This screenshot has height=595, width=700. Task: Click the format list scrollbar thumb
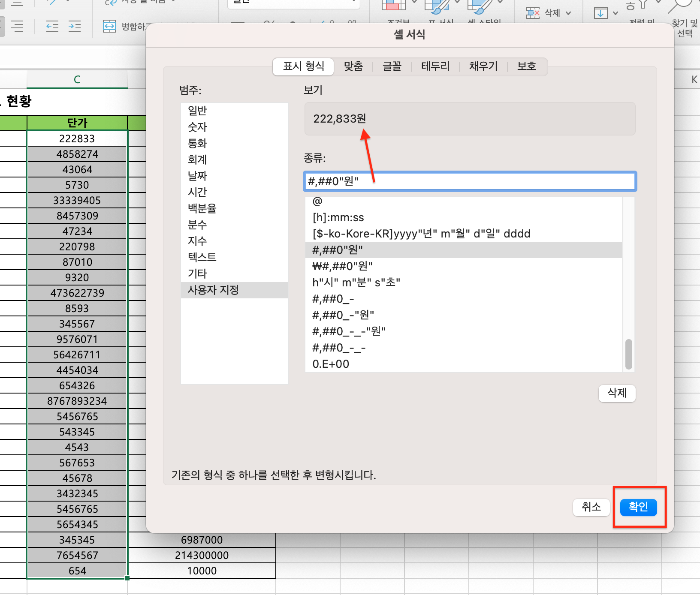(x=629, y=354)
